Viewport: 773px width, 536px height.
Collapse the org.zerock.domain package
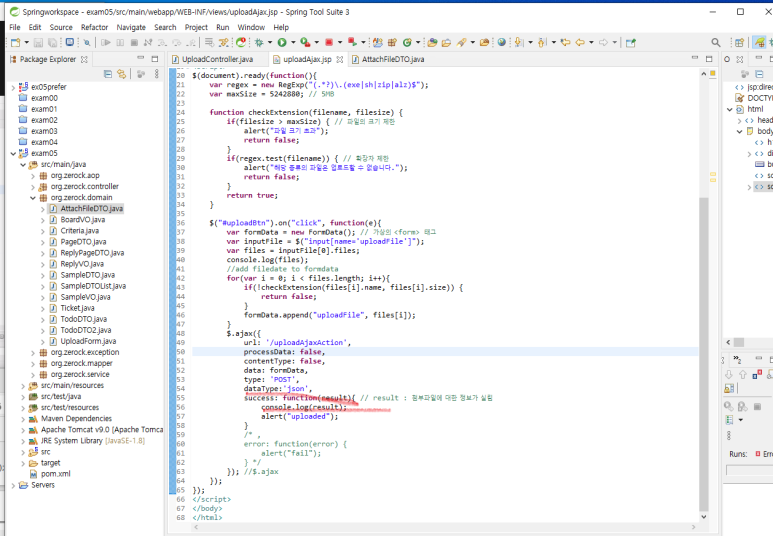tap(33, 198)
